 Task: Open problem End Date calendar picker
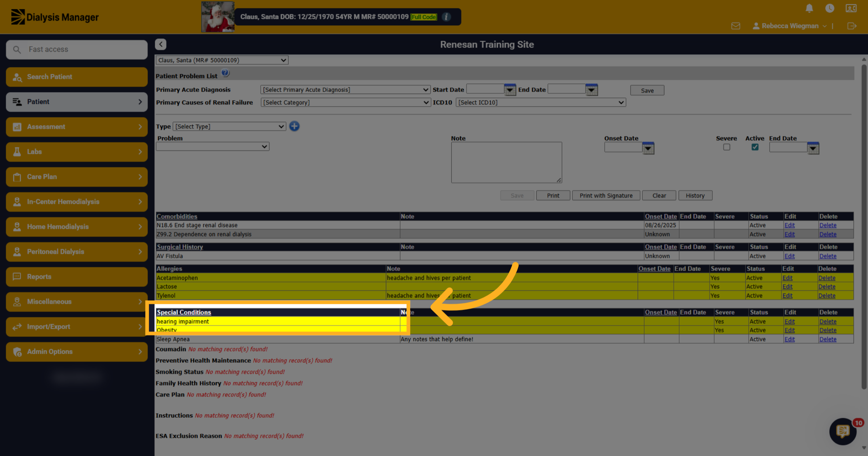pyautogui.click(x=813, y=148)
